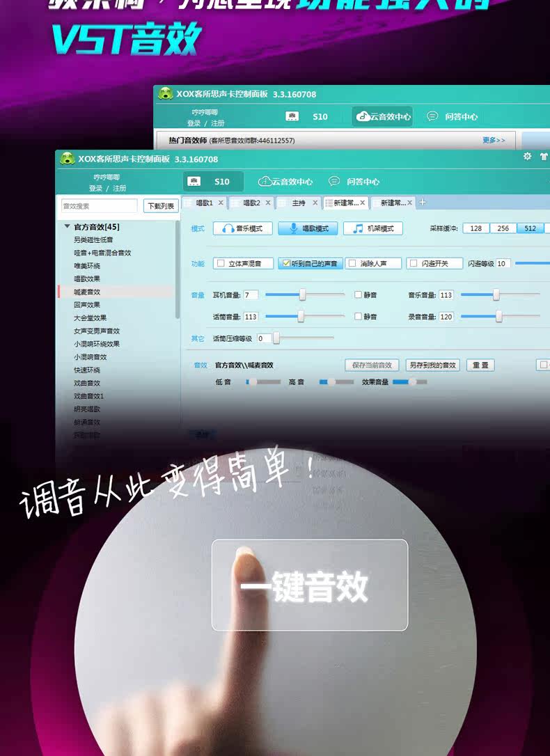Viewport: 550px width, 756px height.
Task: Click the 重置 reset button
Action: click(480, 365)
